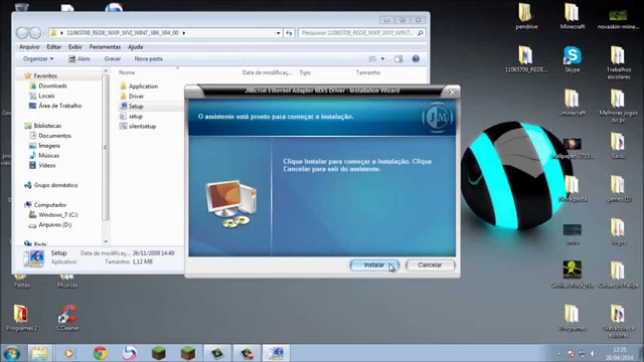This screenshot has width=644, height=362.
Task: Launch the CCleaner desktop shortcut
Action: pos(67,318)
